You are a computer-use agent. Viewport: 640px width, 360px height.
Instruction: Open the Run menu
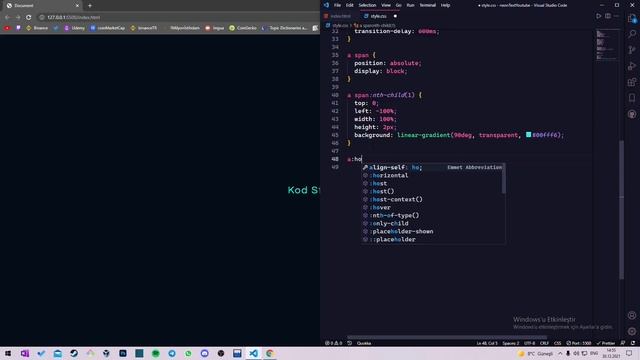click(410, 5)
